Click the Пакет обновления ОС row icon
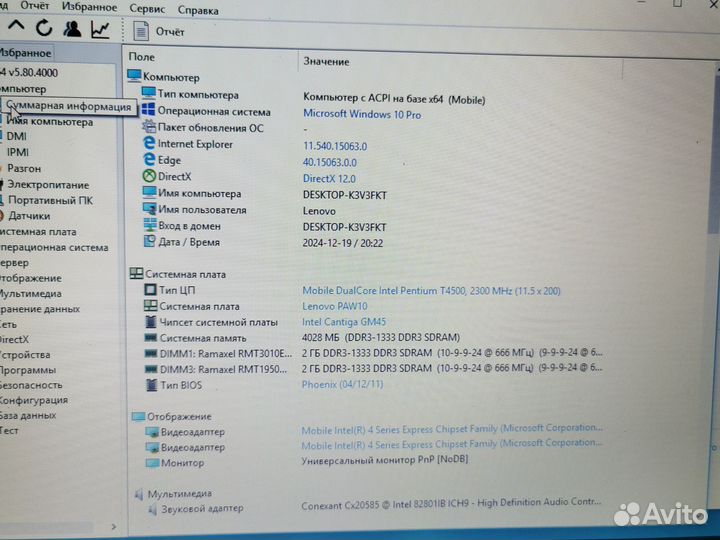Image resolution: width=720 pixels, height=540 pixels. [149, 126]
